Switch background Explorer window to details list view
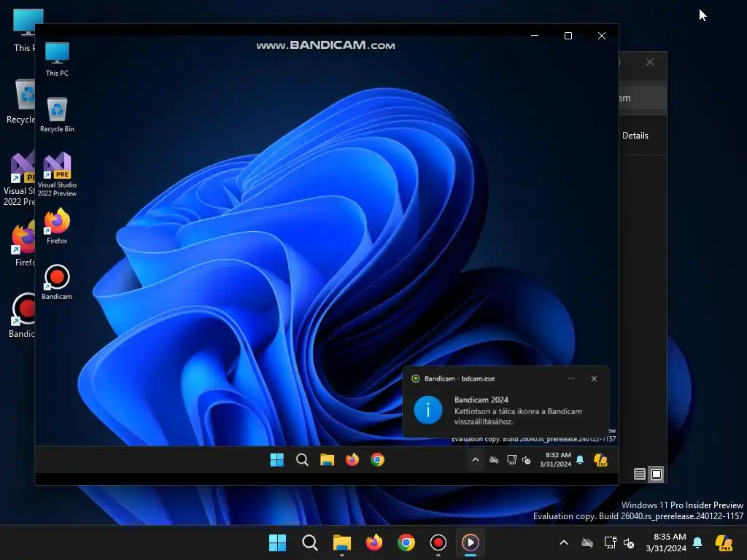This screenshot has width=747, height=560. 639,474
